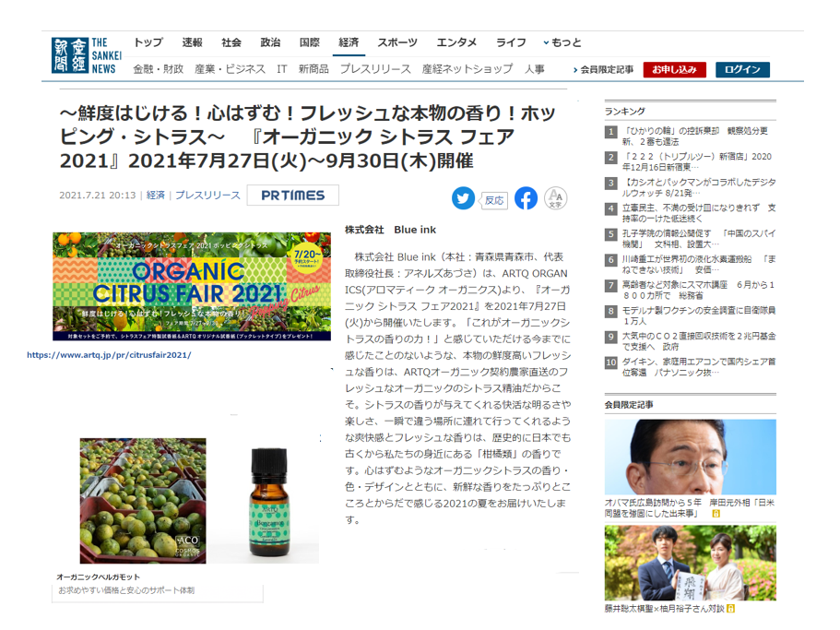Screen dimensions: 840x630
Task: Open オバマ氏広島訪問から5年 article link
Action: click(x=690, y=508)
